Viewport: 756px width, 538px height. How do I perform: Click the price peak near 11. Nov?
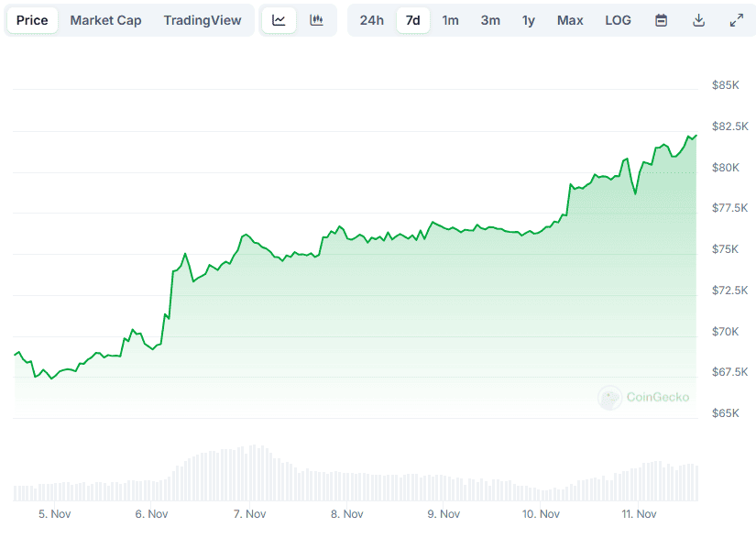click(695, 136)
